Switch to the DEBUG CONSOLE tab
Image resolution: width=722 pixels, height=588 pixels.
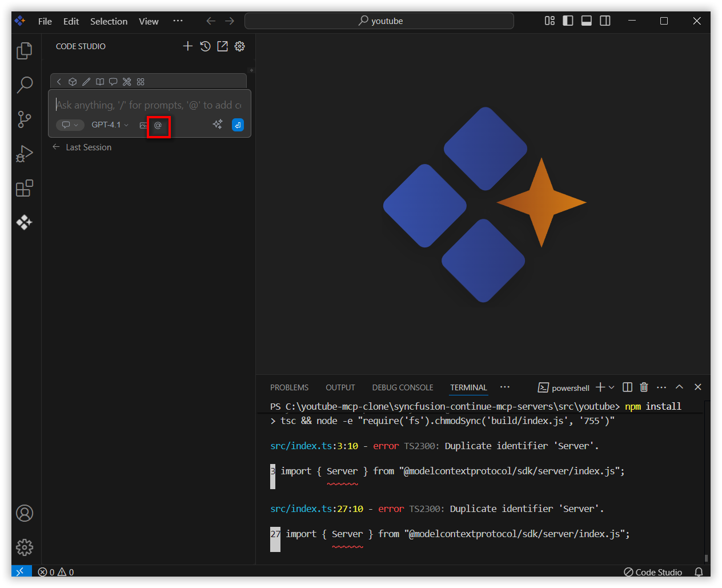[403, 387]
